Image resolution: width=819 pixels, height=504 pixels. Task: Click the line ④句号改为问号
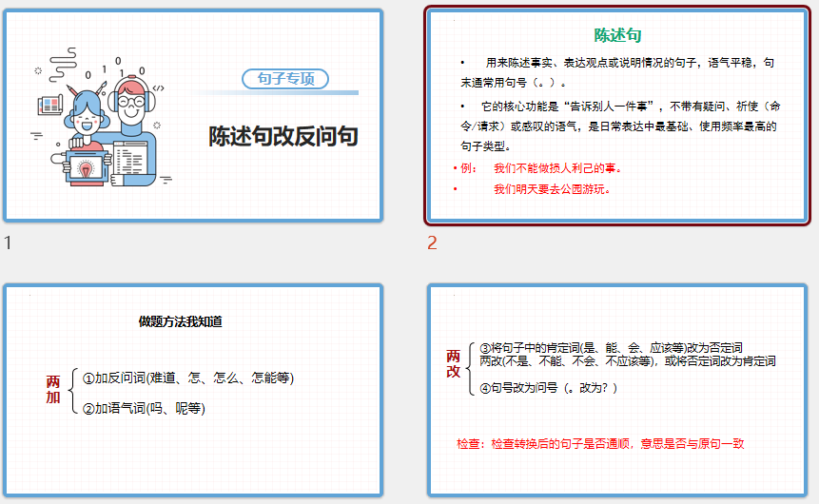click(x=549, y=388)
